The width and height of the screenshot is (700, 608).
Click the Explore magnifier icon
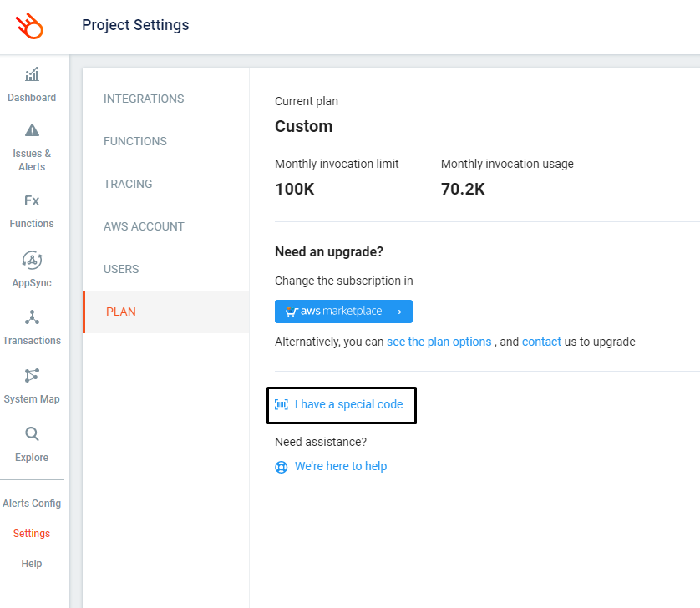pos(32,433)
